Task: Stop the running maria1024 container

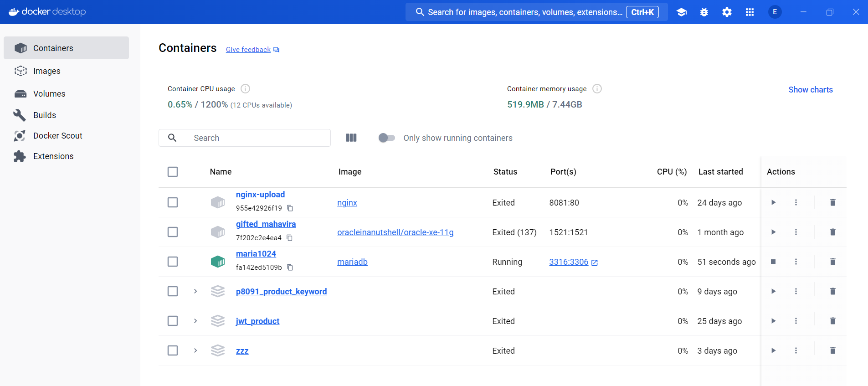Action: tap(773, 262)
